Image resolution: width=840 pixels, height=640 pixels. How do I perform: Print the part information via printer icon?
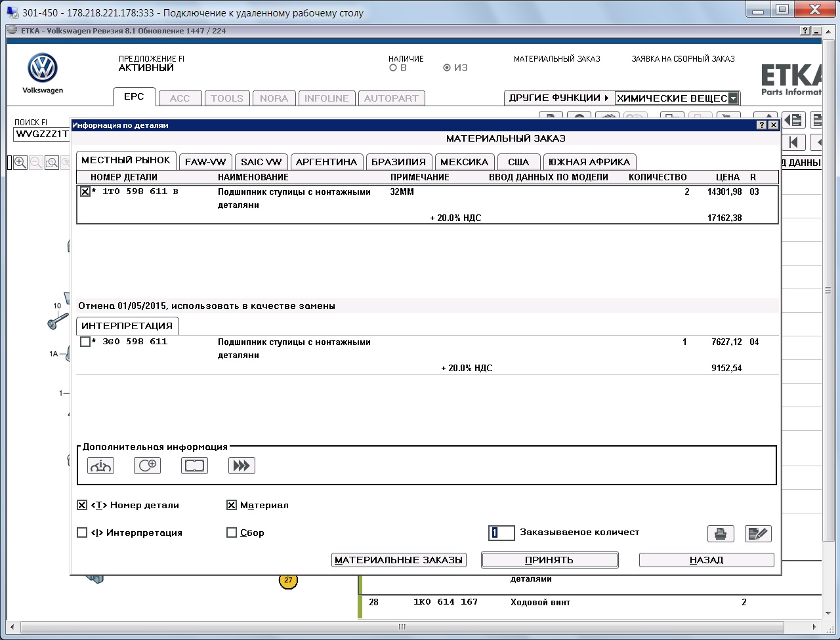(x=721, y=533)
